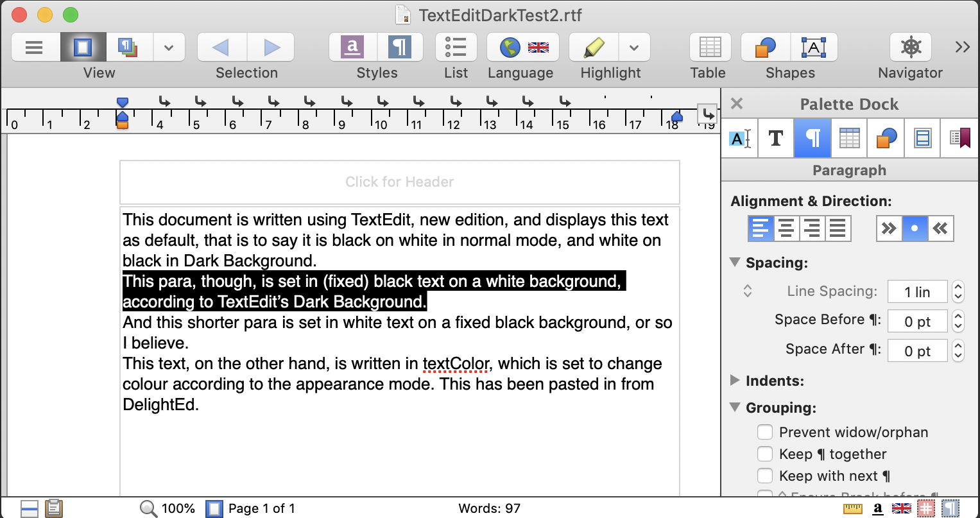Click the Table toolbar icon

(x=709, y=47)
